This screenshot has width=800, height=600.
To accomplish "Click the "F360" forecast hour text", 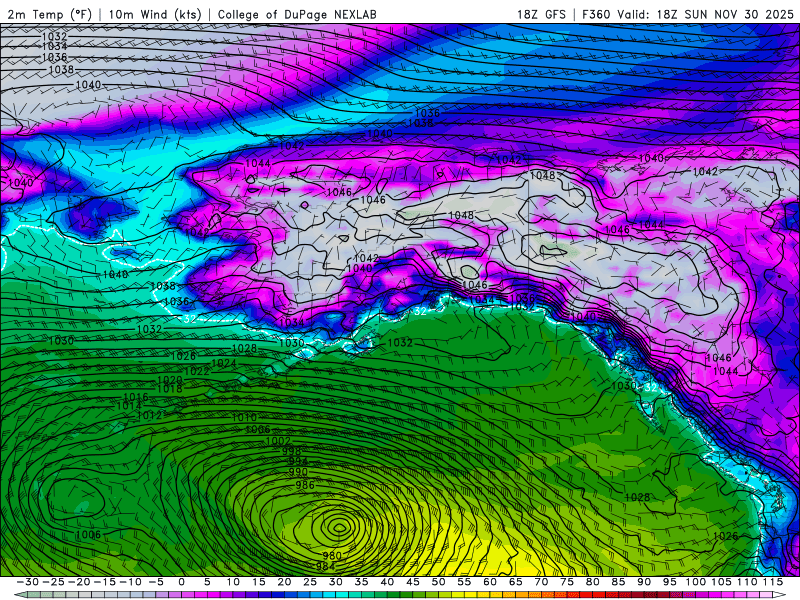I will pos(596,14).
